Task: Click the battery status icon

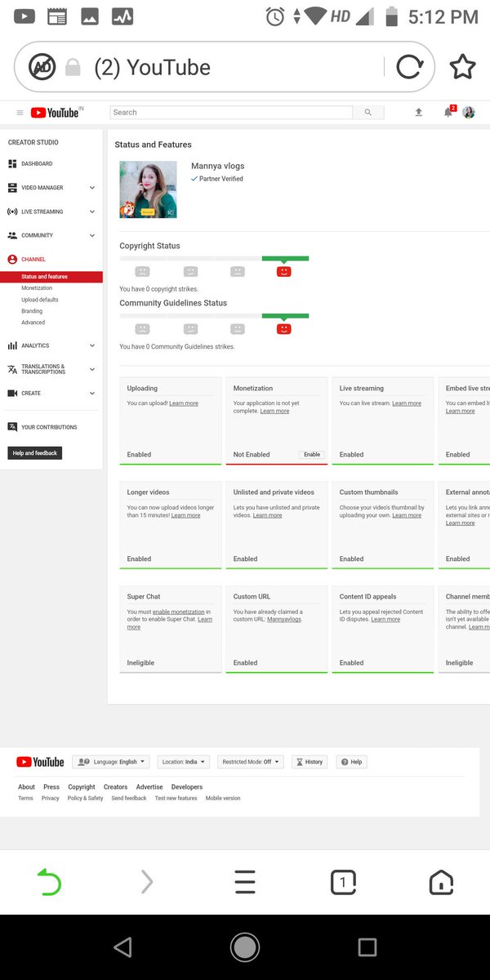Action: 391,16
